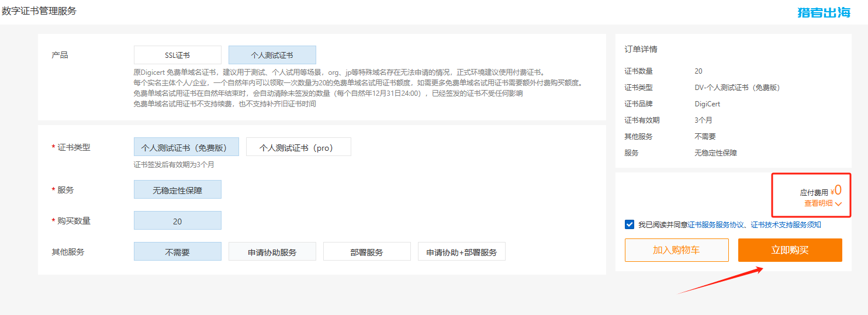Select 不需要 for other services
This screenshot has width=868, height=315.
coord(178,252)
